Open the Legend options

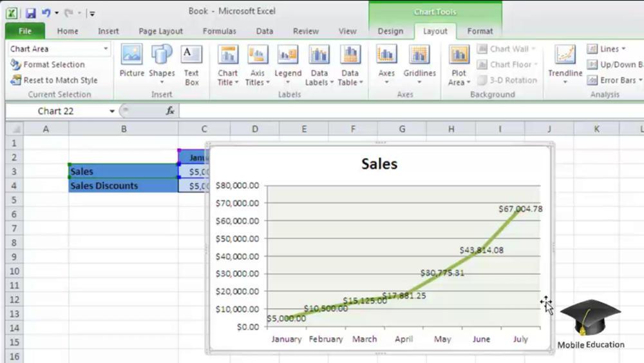point(288,65)
